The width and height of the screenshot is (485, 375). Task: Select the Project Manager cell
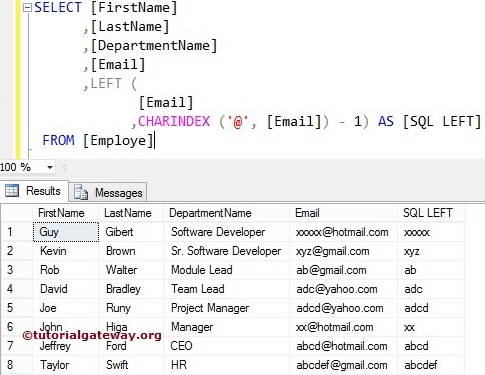[x=227, y=308]
